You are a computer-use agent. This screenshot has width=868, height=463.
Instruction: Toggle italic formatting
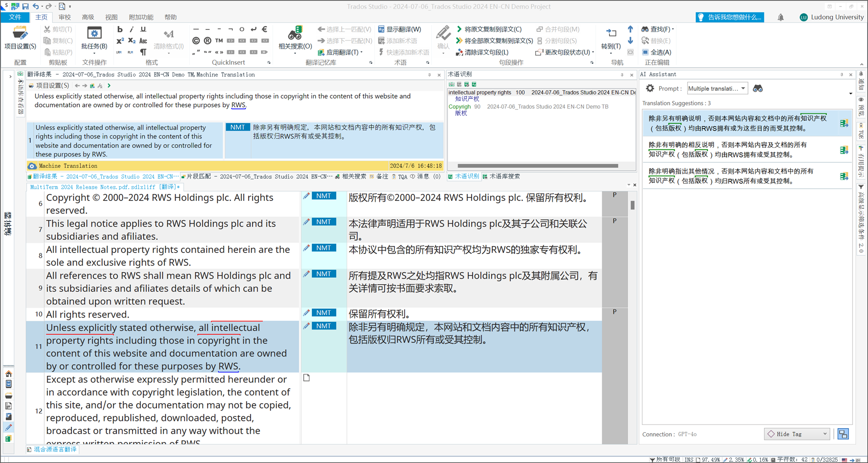(x=131, y=29)
